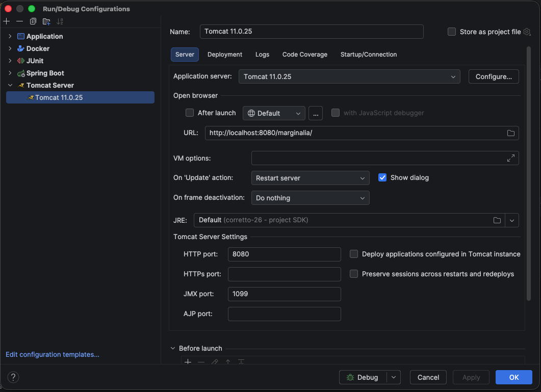This screenshot has height=392, width=541.
Task: Enable Deploy applications configured in Tomcat instance
Action: point(354,254)
